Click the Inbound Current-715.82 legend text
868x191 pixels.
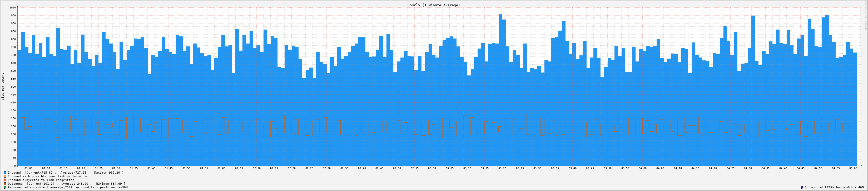[66, 173]
